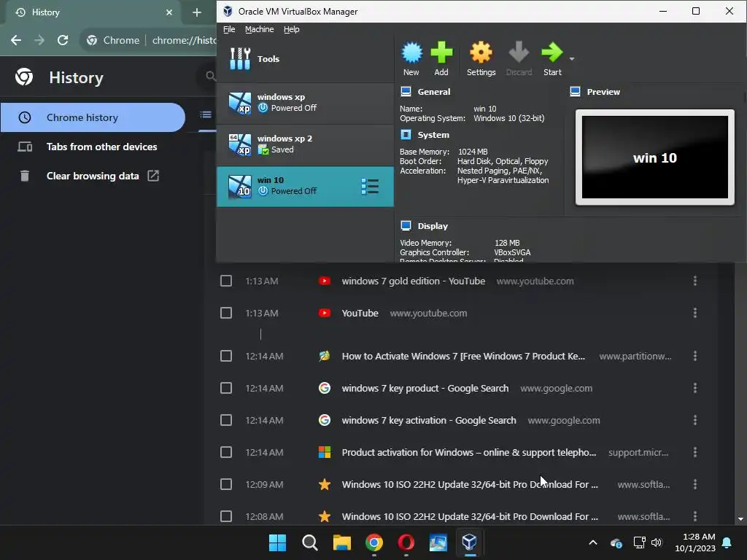Open more actions for Product activation entry
This screenshot has width=747, height=560.
(x=695, y=452)
